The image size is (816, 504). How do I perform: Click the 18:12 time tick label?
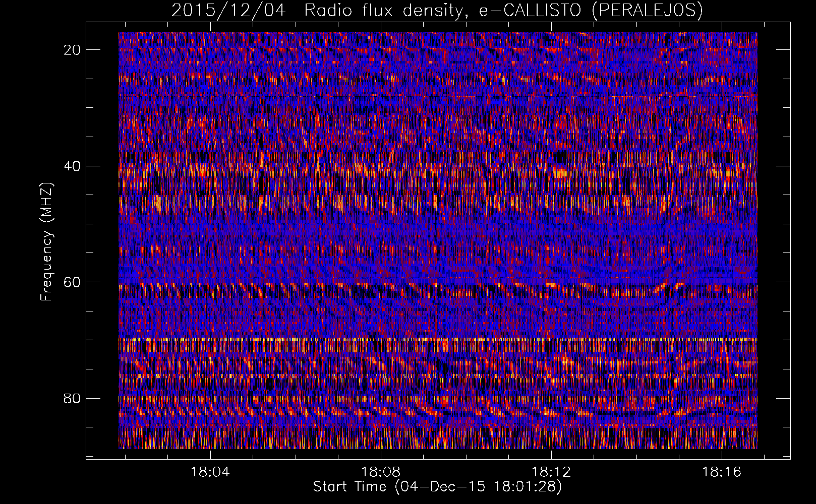(552, 472)
